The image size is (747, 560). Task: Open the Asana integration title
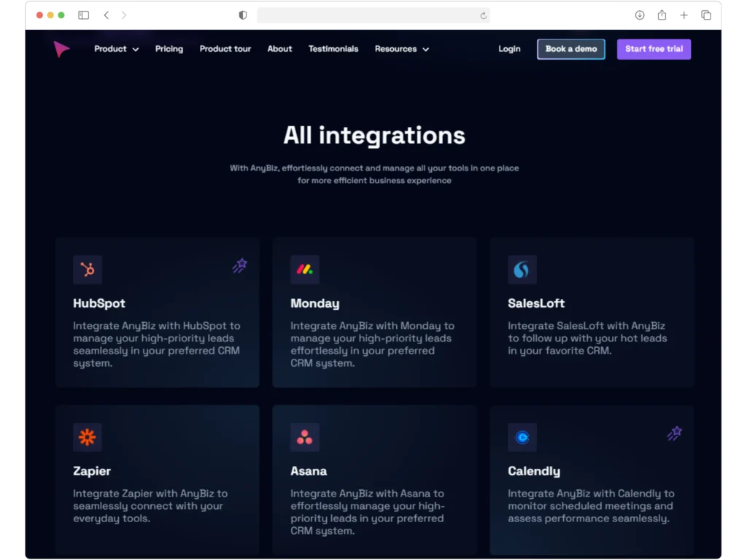[309, 471]
